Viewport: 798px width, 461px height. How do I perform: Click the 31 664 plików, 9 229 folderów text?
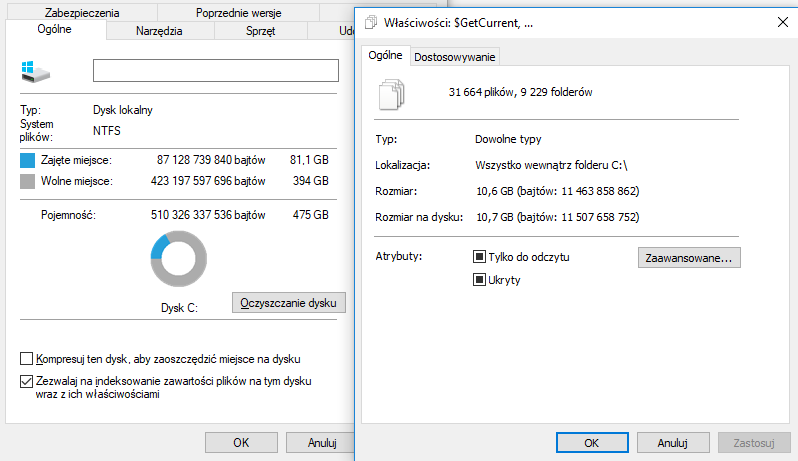(520, 92)
